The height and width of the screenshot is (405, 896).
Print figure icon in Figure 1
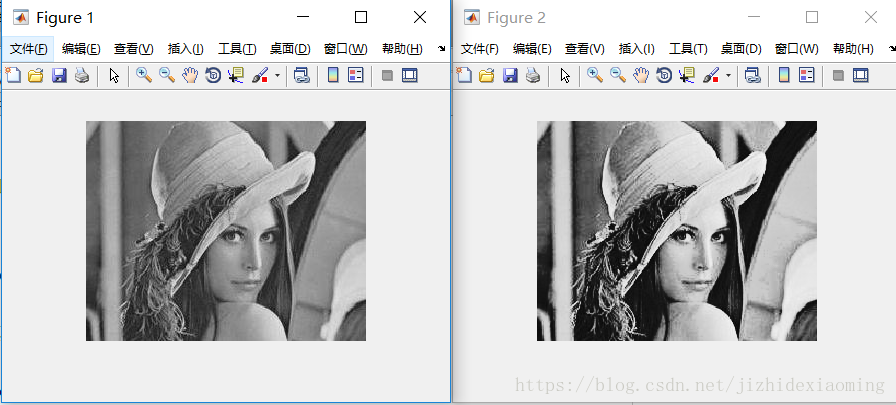[82, 75]
